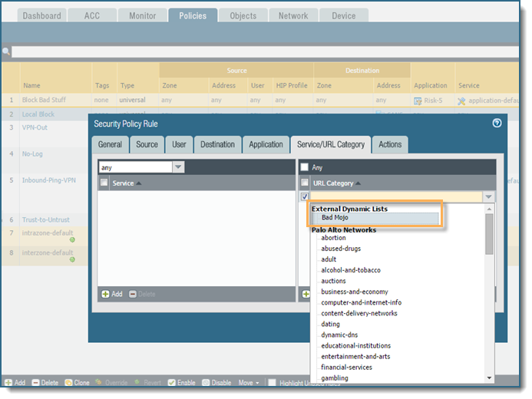This screenshot has height=399, width=532.
Task: Click the Delete minus icon under Service list
Action: point(133,294)
